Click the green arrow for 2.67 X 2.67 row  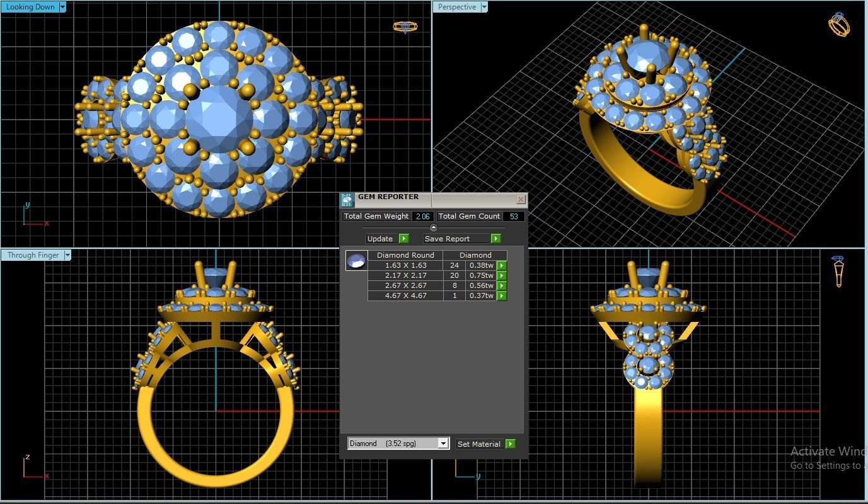click(502, 285)
